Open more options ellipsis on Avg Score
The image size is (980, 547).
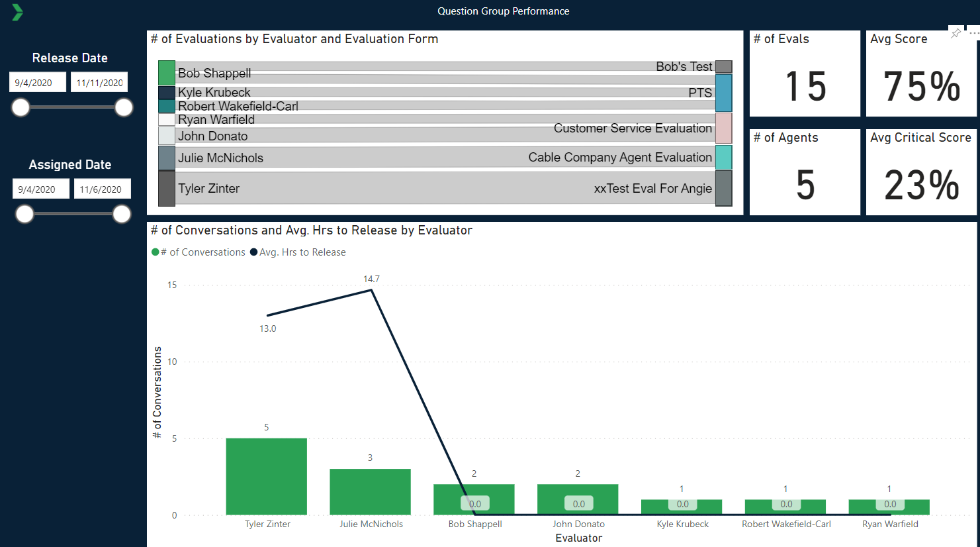click(x=974, y=32)
